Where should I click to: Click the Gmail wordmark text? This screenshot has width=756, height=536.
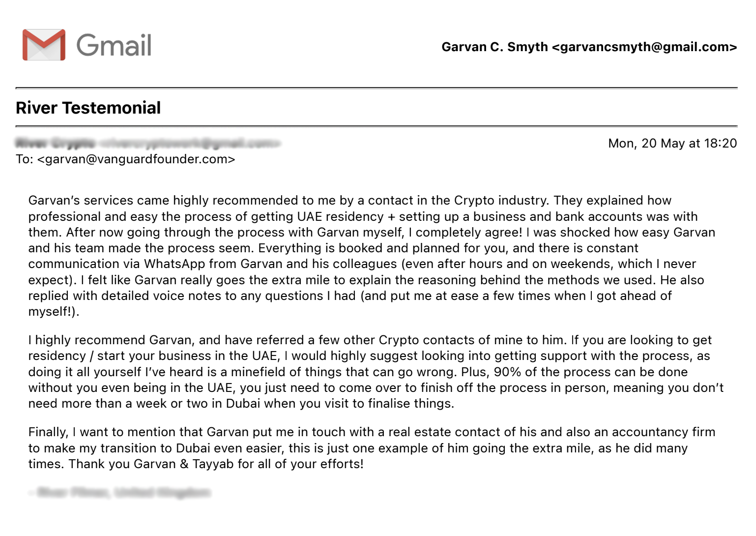114,45
